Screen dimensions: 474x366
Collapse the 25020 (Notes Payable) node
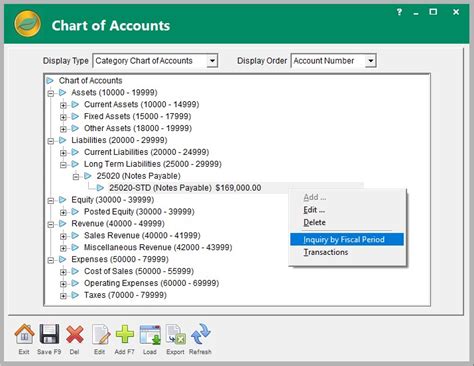76,177
